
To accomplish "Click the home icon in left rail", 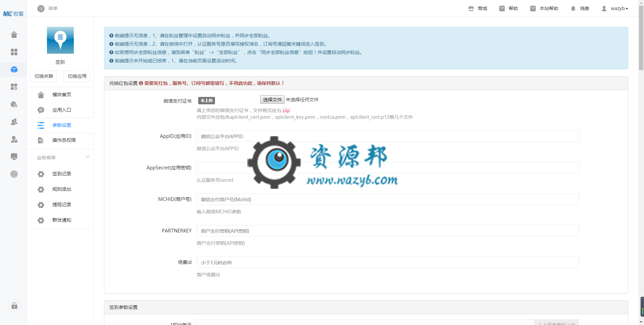I will pos(14,35).
